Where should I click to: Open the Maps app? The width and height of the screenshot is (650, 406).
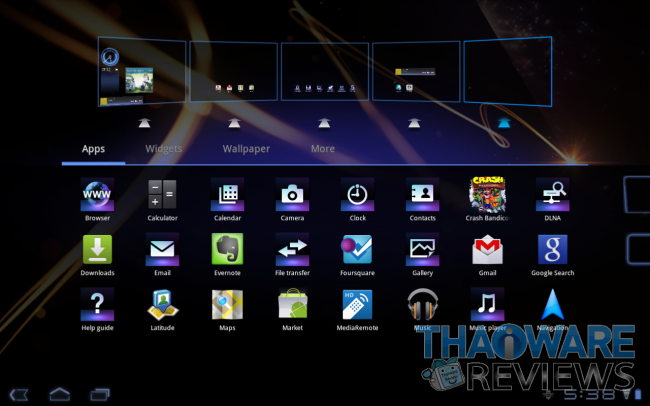point(227,309)
